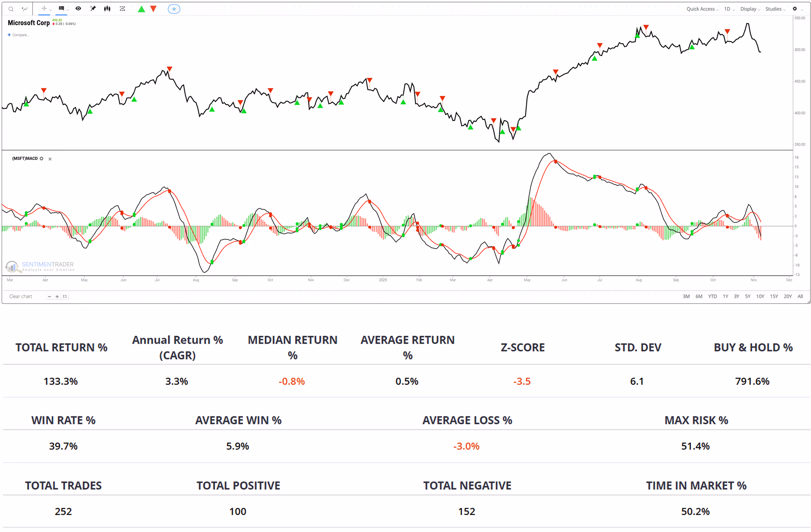Click the symbol search magnifier icon

(x=11, y=9)
